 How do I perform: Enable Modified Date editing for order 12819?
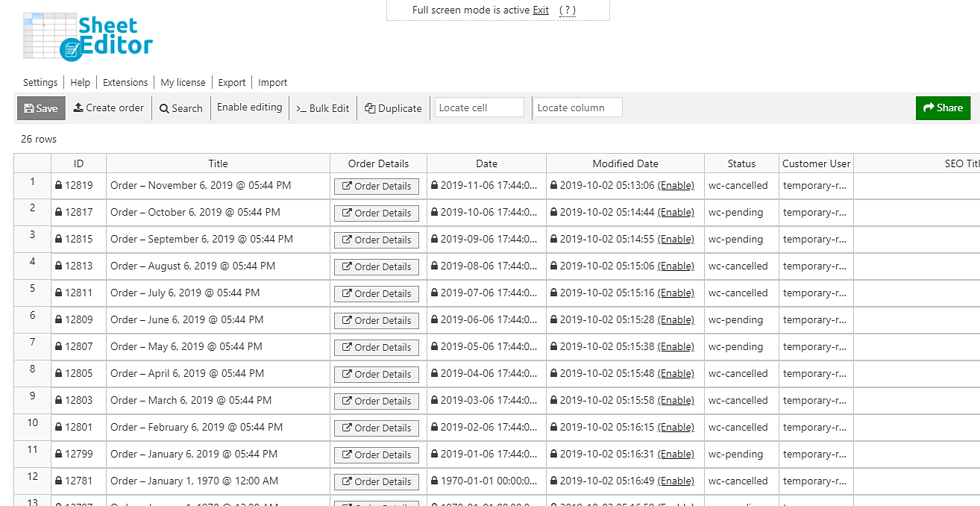(676, 186)
